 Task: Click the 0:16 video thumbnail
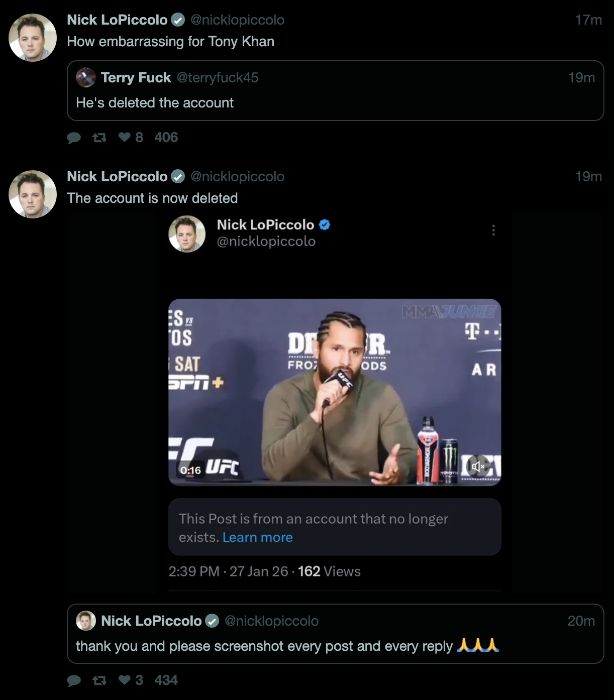pyautogui.click(x=334, y=392)
